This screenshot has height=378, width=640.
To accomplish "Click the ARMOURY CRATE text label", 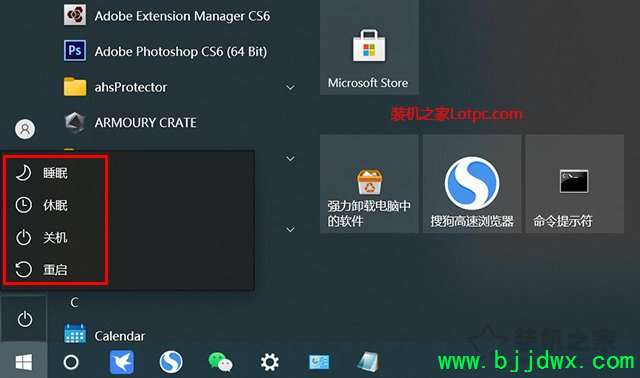I will pyautogui.click(x=145, y=122).
